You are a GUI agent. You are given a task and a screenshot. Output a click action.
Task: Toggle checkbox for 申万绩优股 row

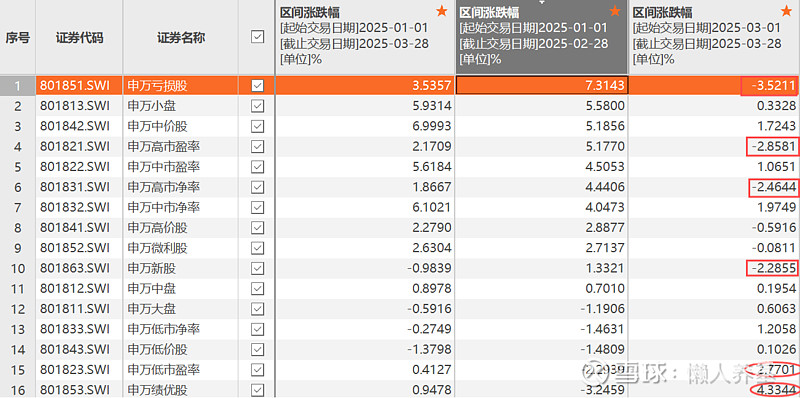pyautogui.click(x=258, y=390)
